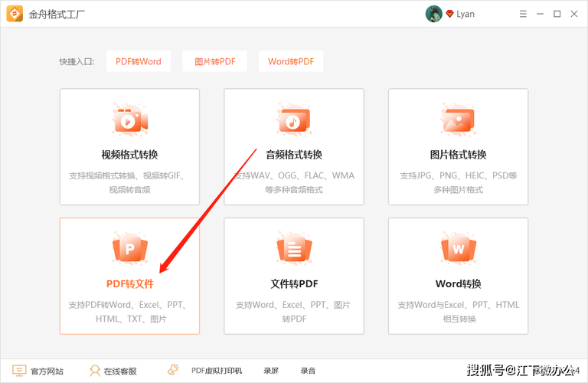Open the Lyan user avatar
The width and height of the screenshot is (588, 383).
pyautogui.click(x=433, y=14)
